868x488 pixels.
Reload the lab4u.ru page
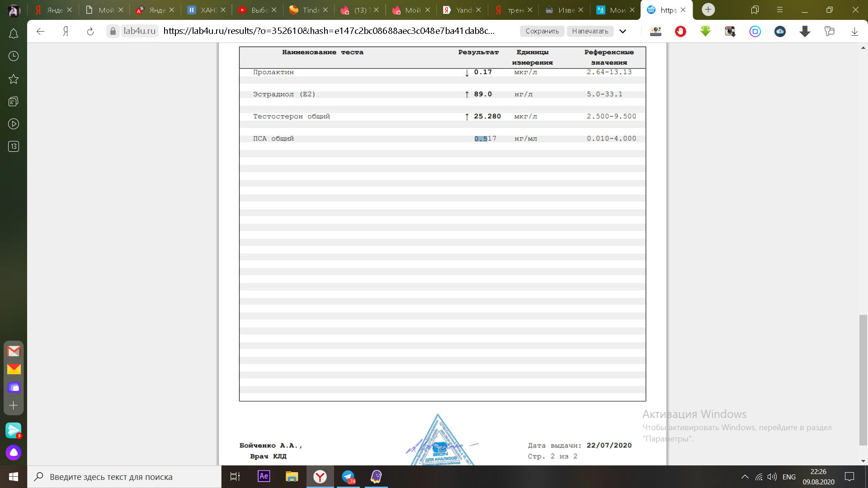click(x=90, y=31)
